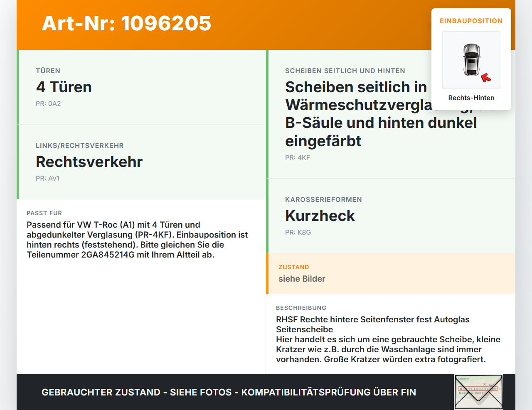Screen dimensions: 532x410
Task: Click the EINBAUPOSITION label
Action: (471, 21)
